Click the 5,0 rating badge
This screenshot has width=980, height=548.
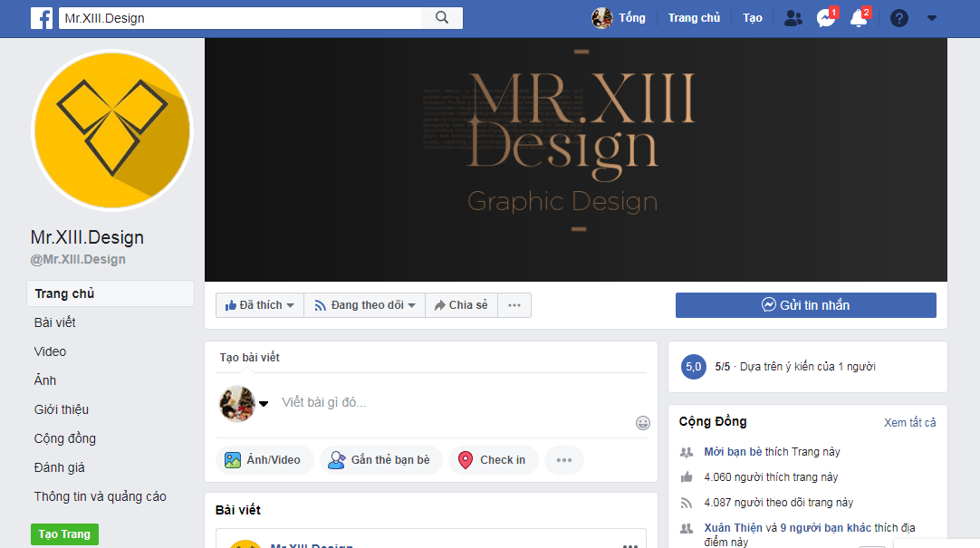(x=693, y=367)
